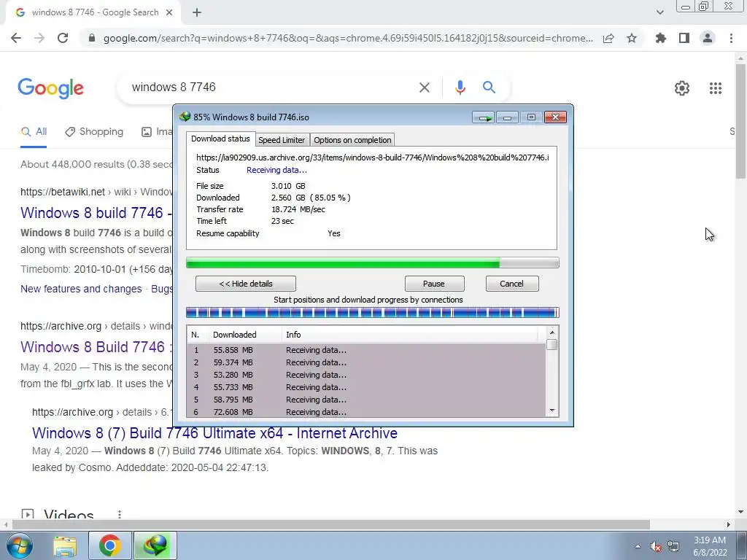Open a new Chrome tab
747x560 pixels.
[197, 13]
